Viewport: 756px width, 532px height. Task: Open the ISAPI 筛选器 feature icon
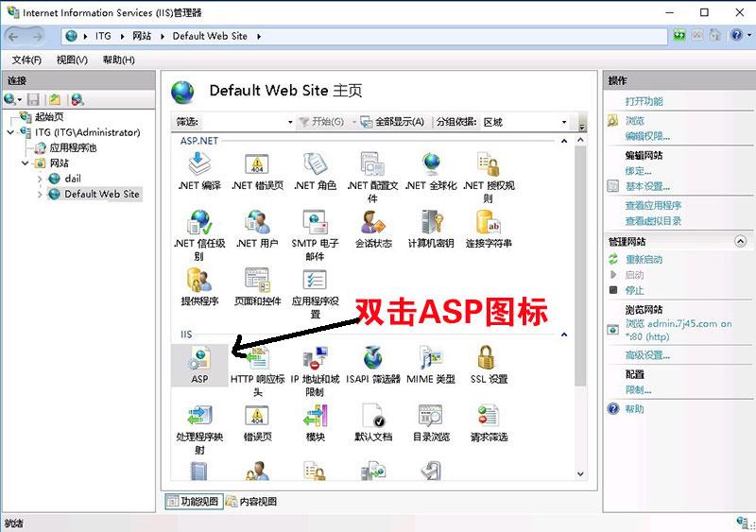[x=372, y=358]
